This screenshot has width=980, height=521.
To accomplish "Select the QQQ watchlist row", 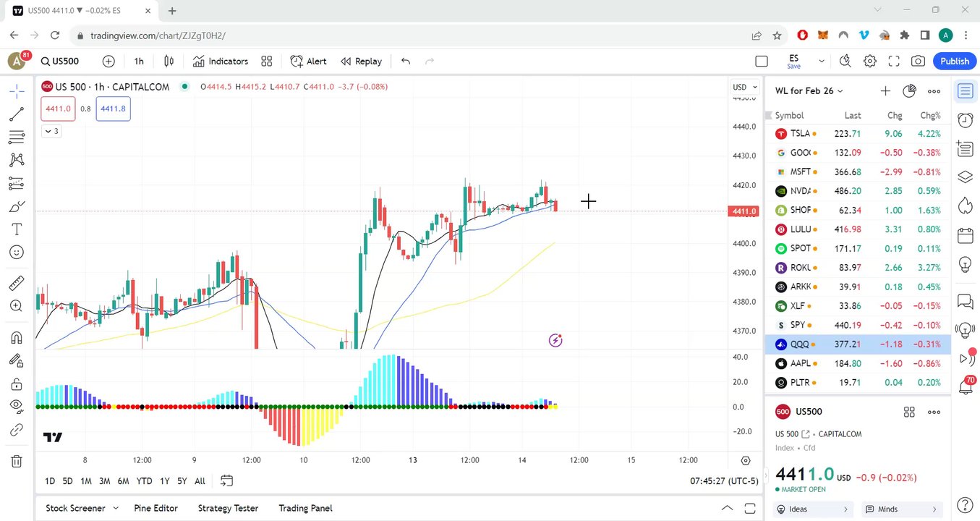I will tap(858, 344).
